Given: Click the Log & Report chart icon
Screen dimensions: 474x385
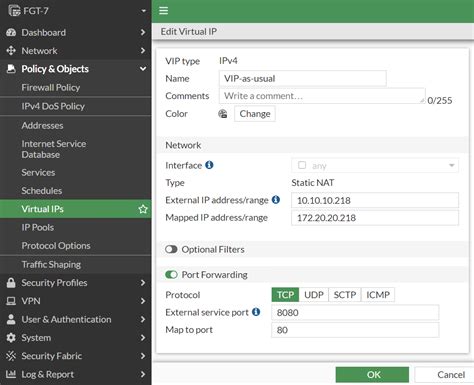Looking at the screenshot, I should pos(11,374).
